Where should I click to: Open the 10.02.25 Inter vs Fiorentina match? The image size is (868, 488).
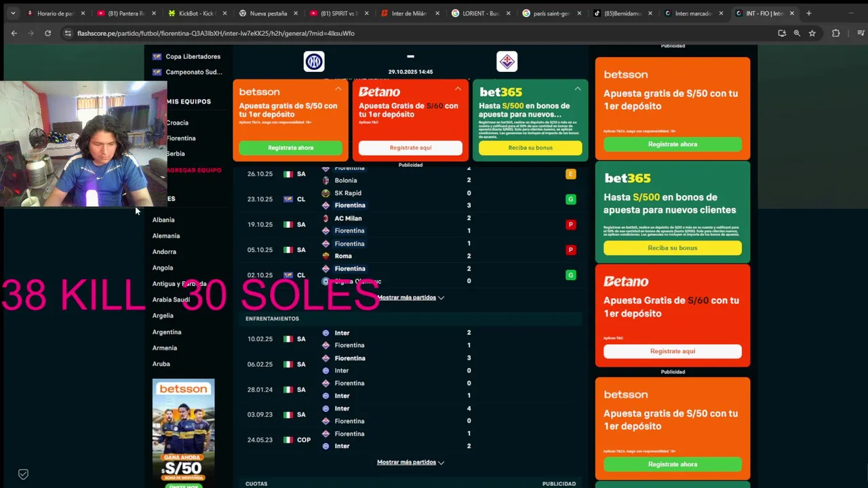point(410,339)
